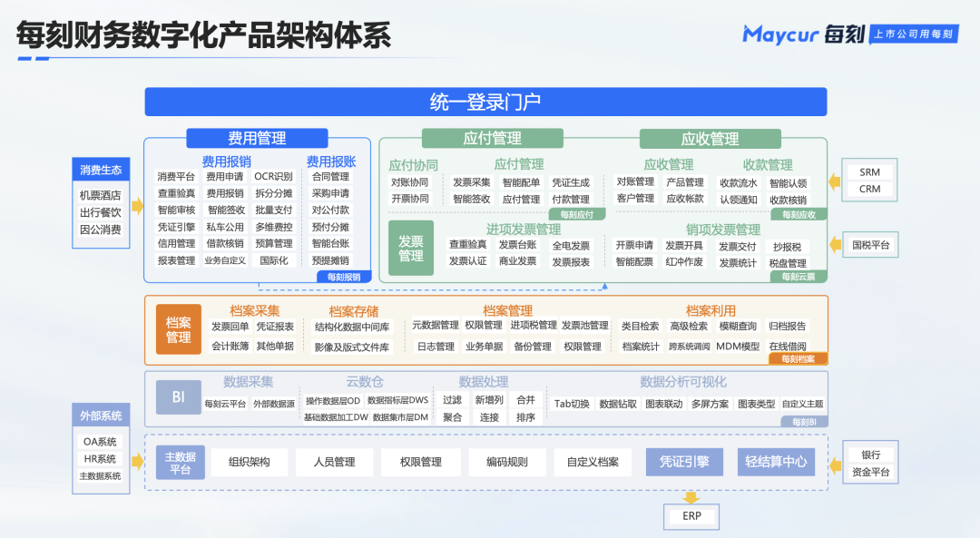Click the MDM模型 item
This screenshot has width=980, height=538.
coord(738,346)
